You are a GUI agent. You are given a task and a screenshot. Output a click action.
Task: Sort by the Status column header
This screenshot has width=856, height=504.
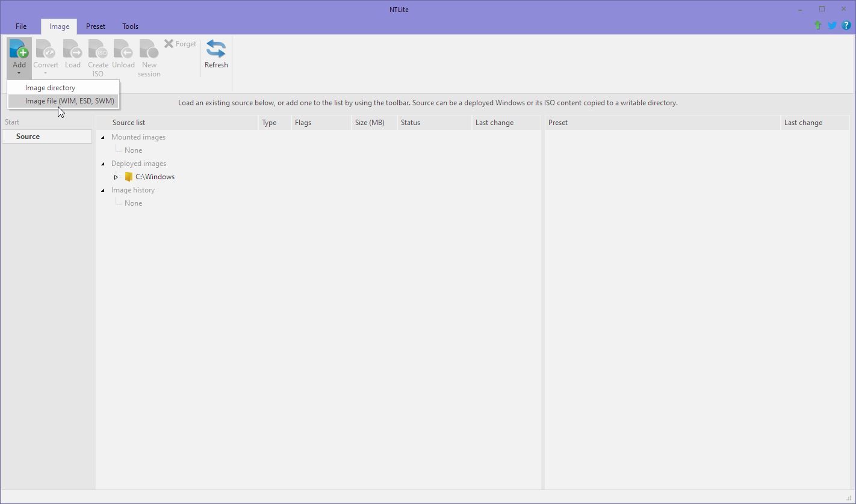tap(434, 123)
